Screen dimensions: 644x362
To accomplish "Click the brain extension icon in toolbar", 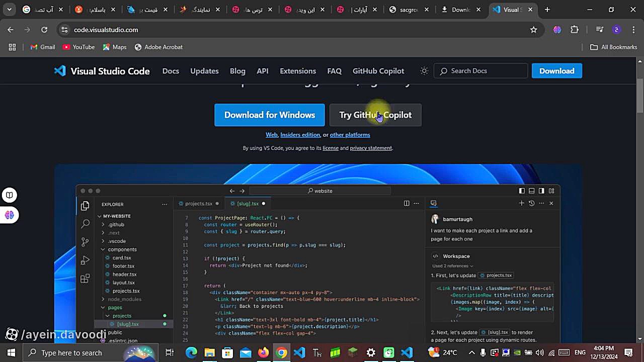I will pyautogui.click(x=557, y=30).
